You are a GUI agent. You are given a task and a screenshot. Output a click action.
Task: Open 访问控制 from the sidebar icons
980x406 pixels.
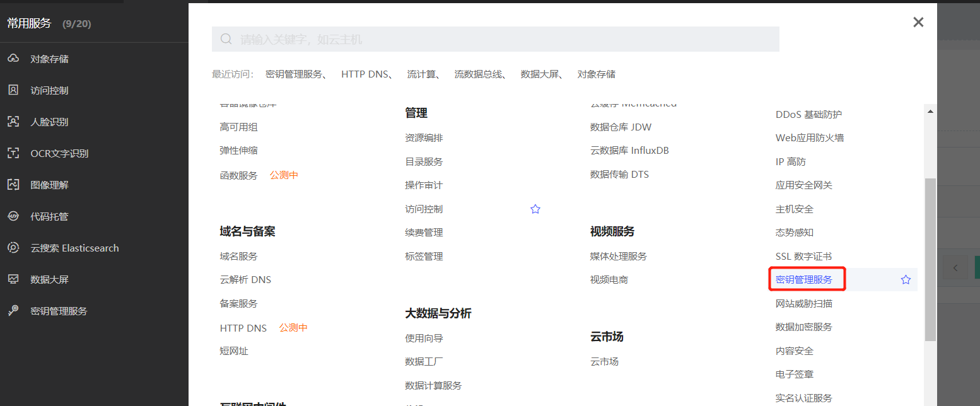47,90
